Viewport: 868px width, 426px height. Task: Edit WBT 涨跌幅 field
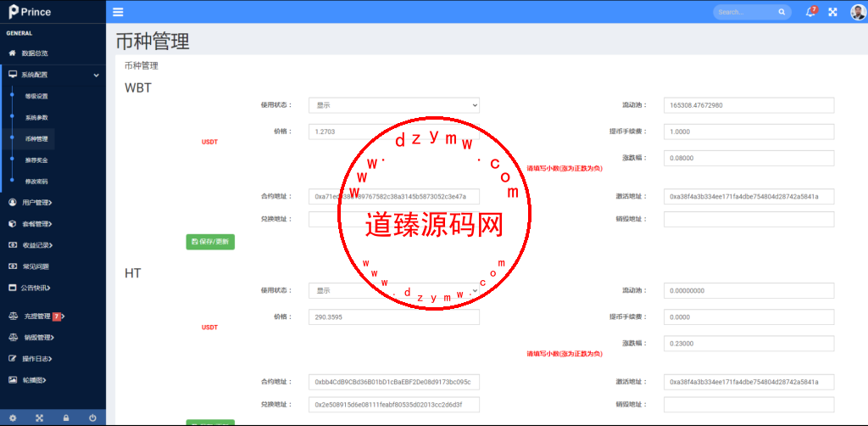749,158
